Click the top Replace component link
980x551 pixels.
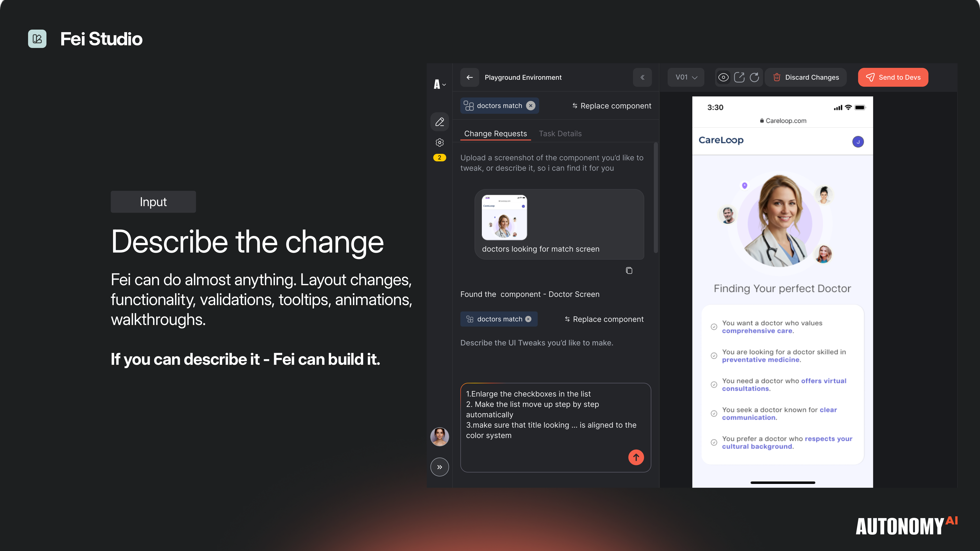(612, 106)
